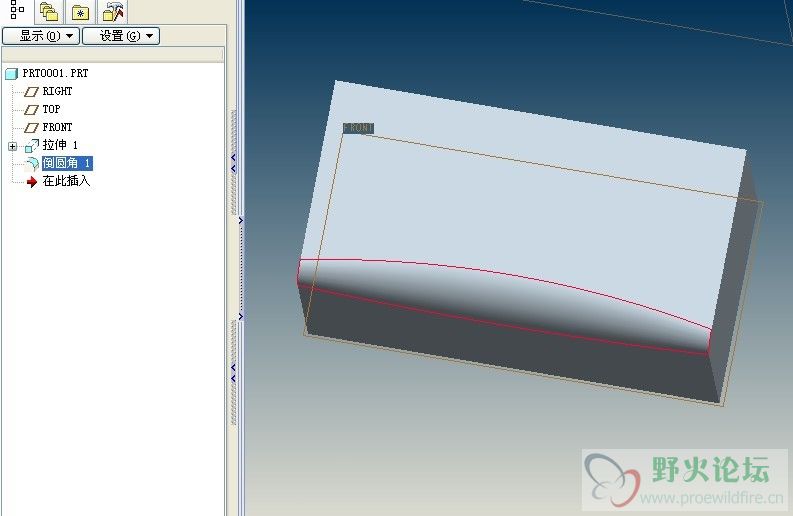Click the red insert-here arrow icon
Viewport: 793px width, 516px height.
pyautogui.click(x=32, y=182)
